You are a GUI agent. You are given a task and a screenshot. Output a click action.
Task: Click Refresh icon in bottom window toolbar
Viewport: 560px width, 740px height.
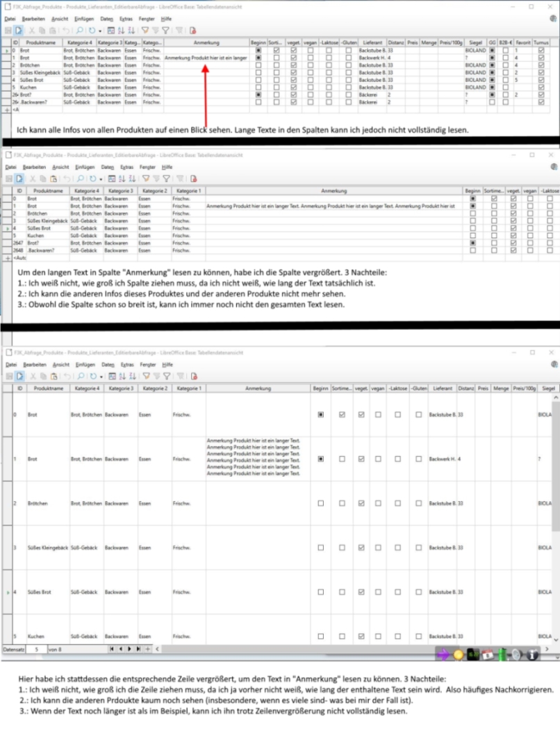92,375
